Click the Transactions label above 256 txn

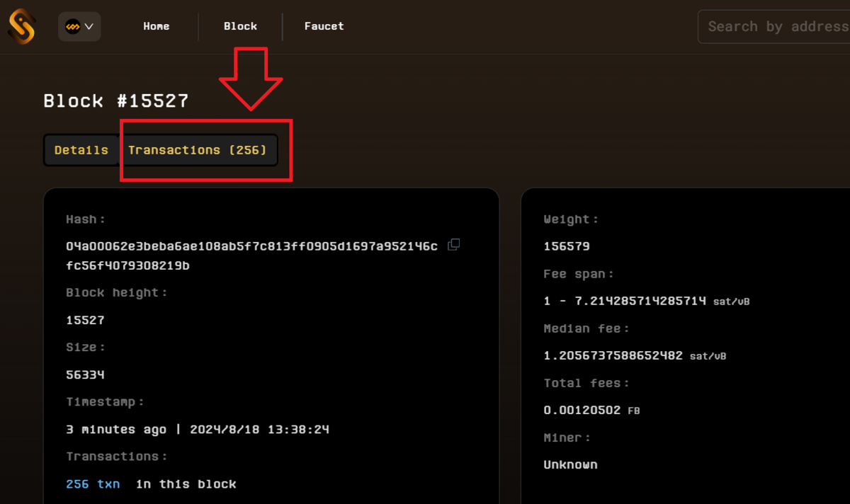(117, 457)
